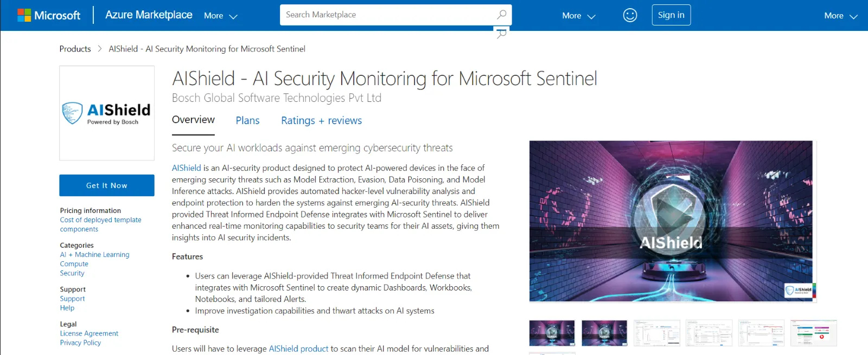Click the Get It Now button
The image size is (868, 355).
coord(107,185)
